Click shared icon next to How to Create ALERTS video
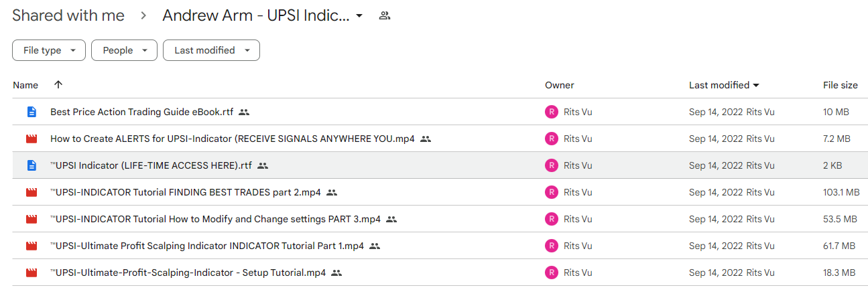 pos(426,139)
